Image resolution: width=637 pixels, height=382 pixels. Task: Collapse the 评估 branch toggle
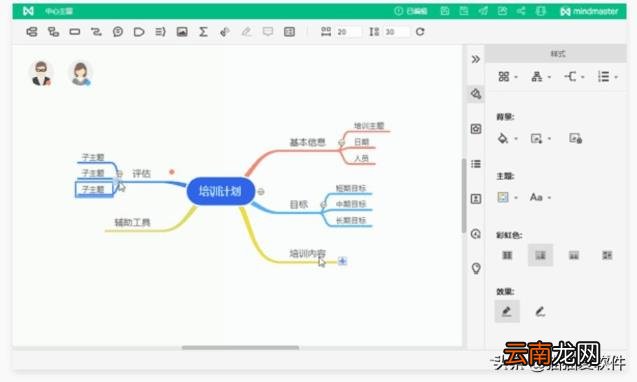coord(119,174)
